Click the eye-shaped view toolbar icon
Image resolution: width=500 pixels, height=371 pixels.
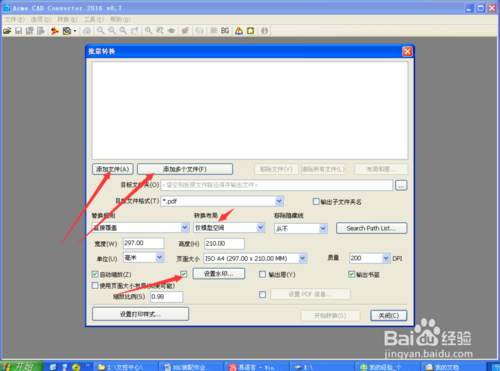tap(171, 31)
